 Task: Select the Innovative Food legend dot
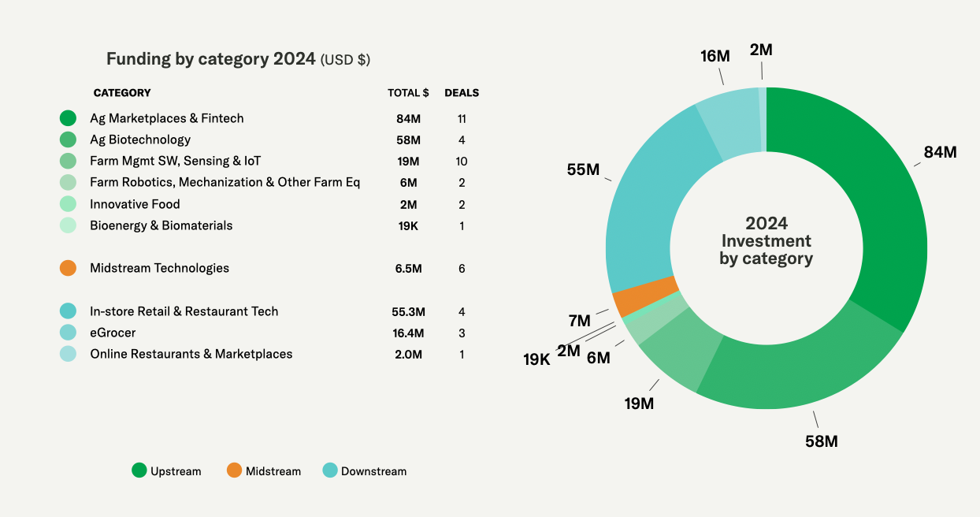pos(69,204)
